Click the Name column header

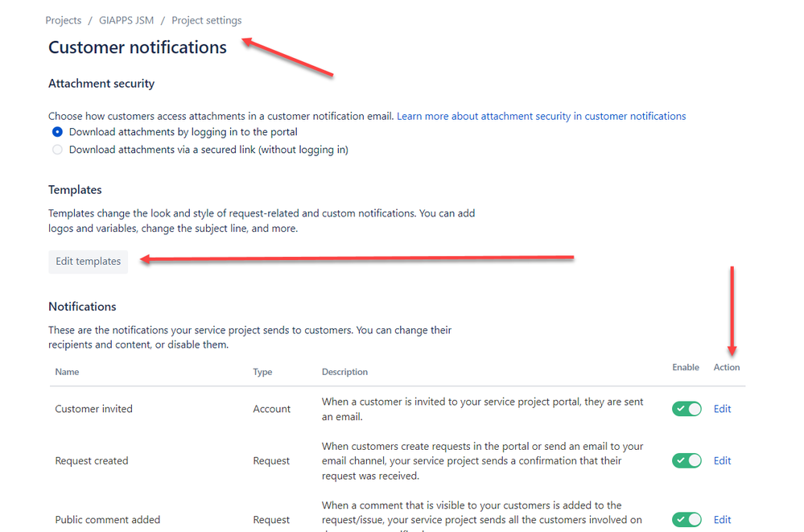pyautogui.click(x=67, y=372)
